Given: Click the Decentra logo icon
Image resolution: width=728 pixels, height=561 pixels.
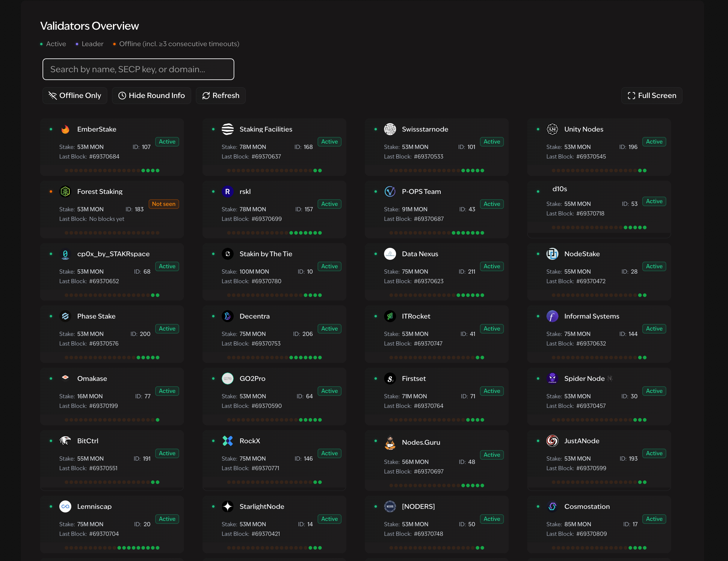Looking at the screenshot, I should pyautogui.click(x=228, y=316).
